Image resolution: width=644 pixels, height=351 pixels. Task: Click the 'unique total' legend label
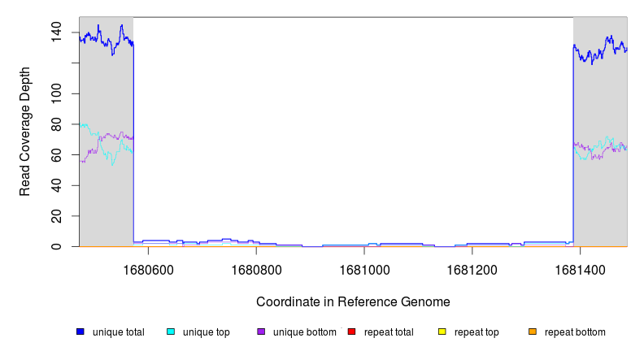click(118, 332)
